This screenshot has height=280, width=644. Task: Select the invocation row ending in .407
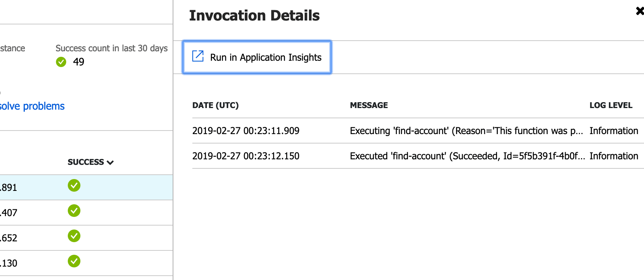[x=86, y=213]
